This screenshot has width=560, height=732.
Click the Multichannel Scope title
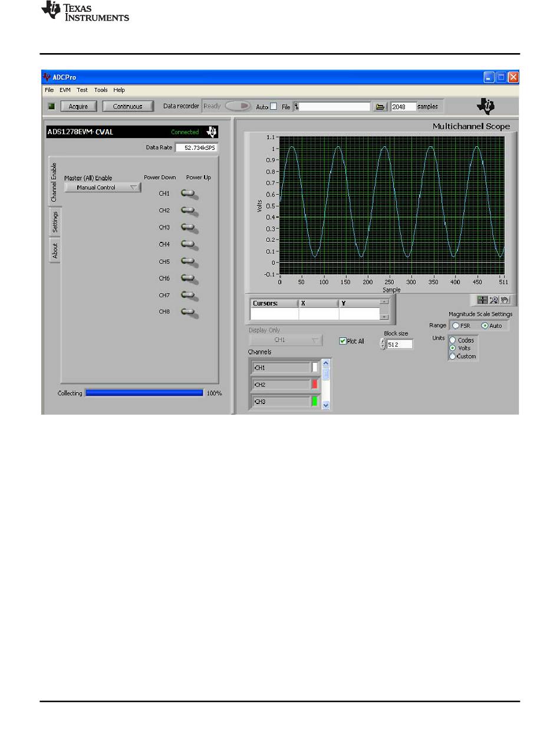[x=472, y=126]
